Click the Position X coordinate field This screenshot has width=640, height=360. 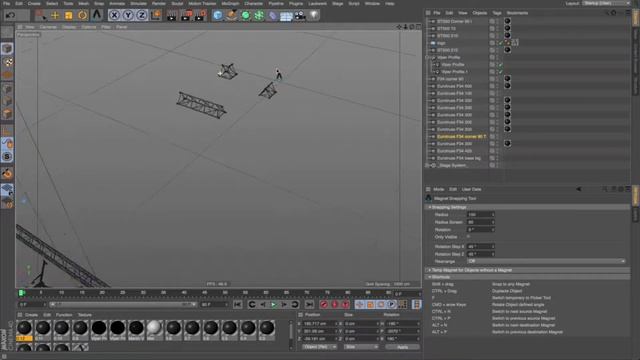320,324
